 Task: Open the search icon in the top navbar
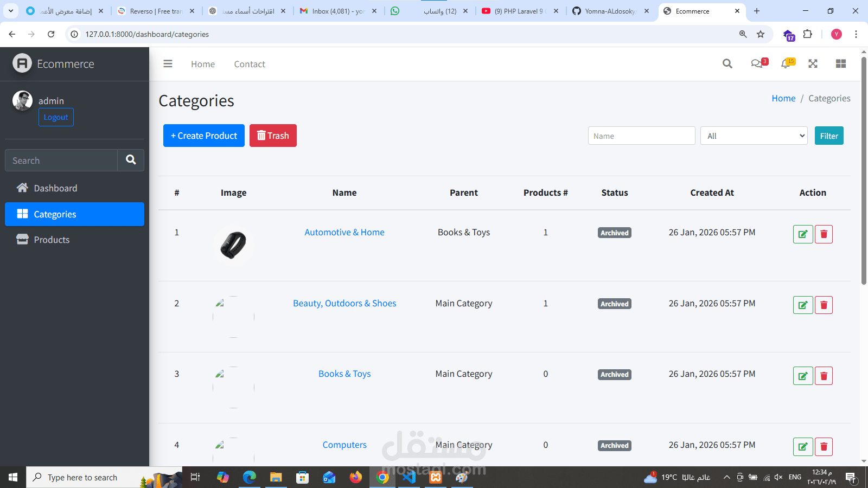click(x=727, y=63)
